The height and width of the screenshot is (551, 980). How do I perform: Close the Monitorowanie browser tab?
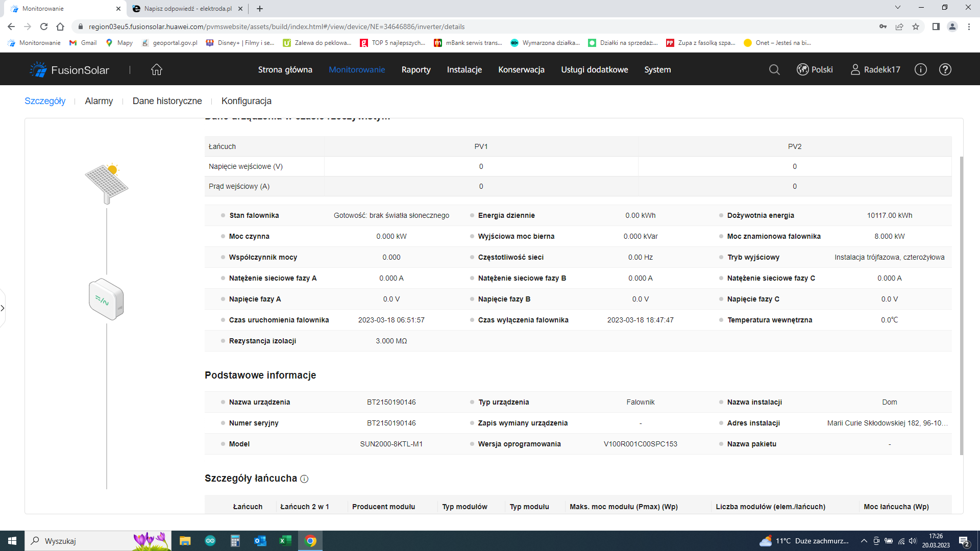118,9
